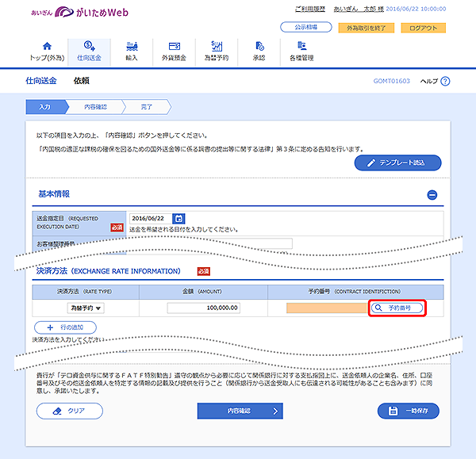Screen dimensions: 476x459
Task: Open the 仕向送金 menu
Action: tap(90, 52)
